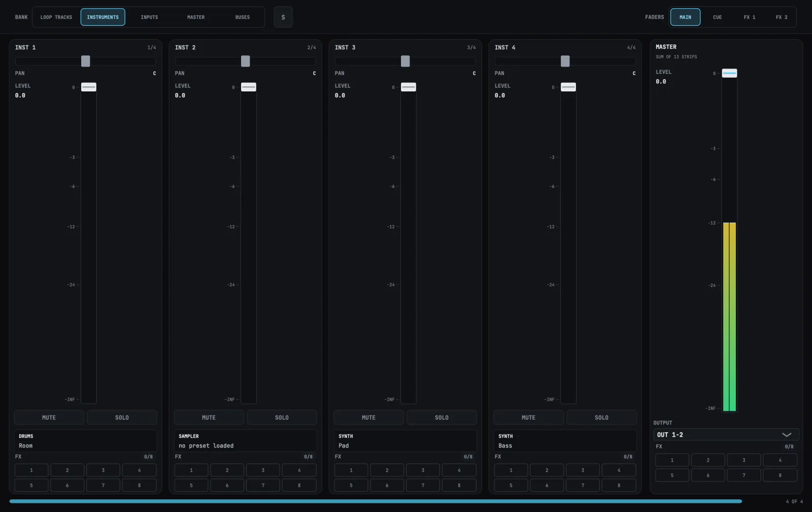Viewport: 812px width, 512px height.
Task: Select Master FX slot 8
Action: point(781,475)
